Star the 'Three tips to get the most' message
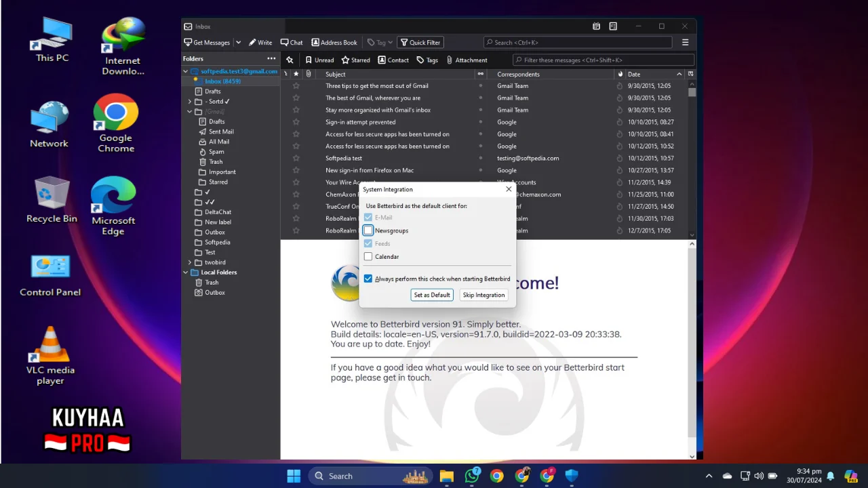Screen dimensions: 868x488 pyautogui.click(x=296, y=86)
